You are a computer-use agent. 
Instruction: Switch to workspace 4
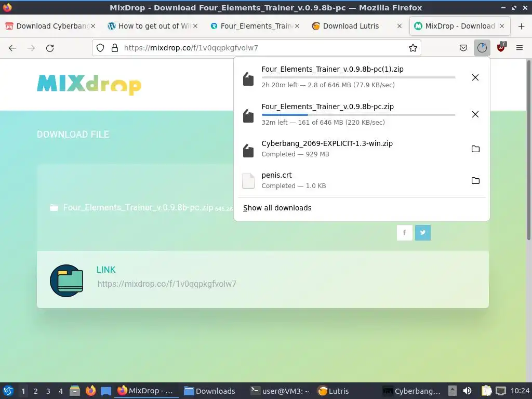[x=61, y=391]
